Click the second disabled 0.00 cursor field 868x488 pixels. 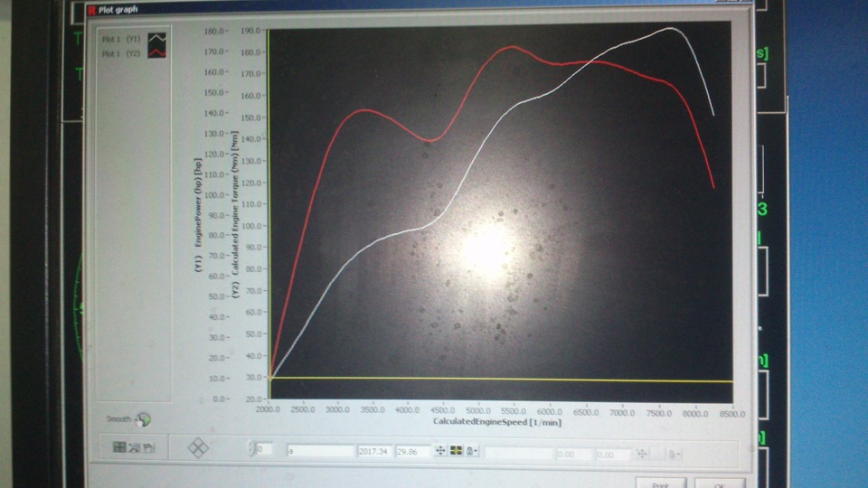tap(613, 455)
